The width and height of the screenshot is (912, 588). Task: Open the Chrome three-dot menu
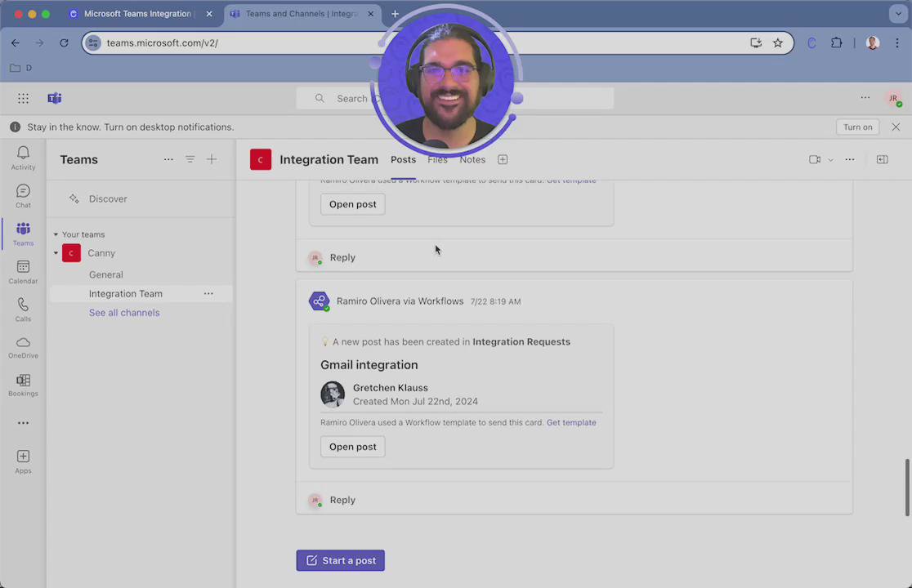pyautogui.click(x=896, y=42)
